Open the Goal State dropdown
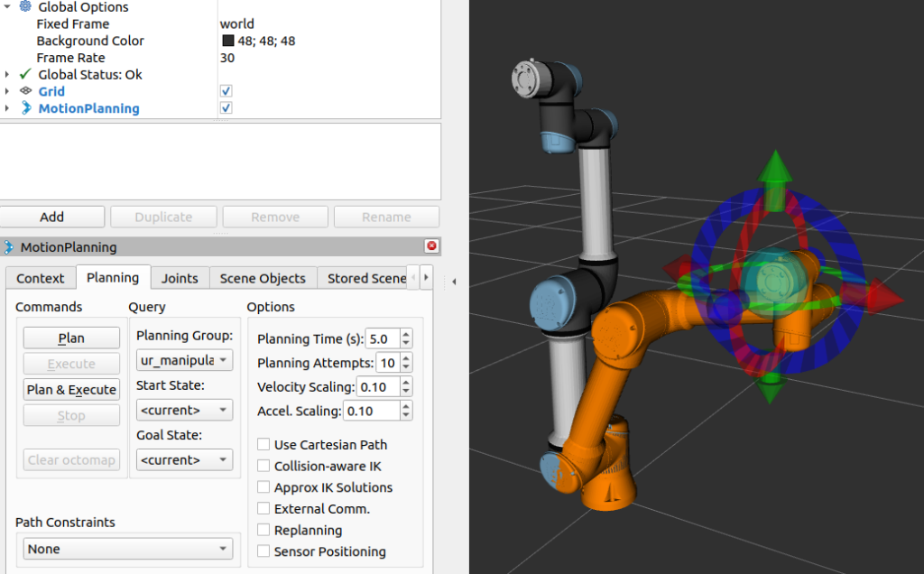924x574 pixels. click(x=185, y=459)
